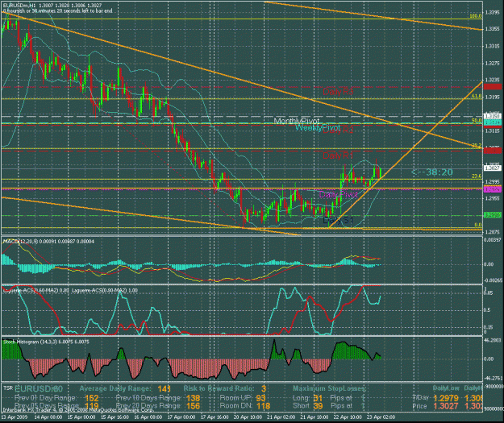
Task: Click the Fibonacci '100.0' level label
Action: pos(476,16)
